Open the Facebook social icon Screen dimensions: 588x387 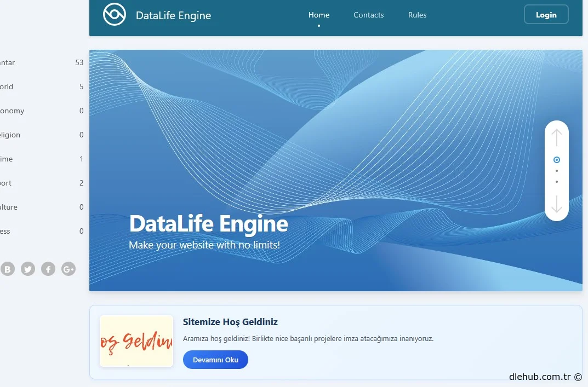[x=48, y=269]
